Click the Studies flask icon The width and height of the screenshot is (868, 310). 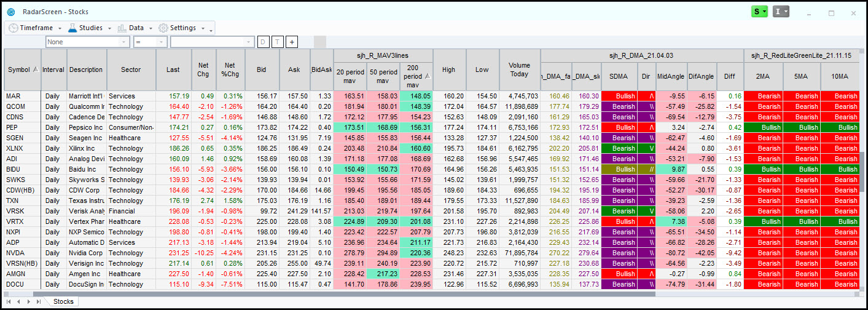72,28
